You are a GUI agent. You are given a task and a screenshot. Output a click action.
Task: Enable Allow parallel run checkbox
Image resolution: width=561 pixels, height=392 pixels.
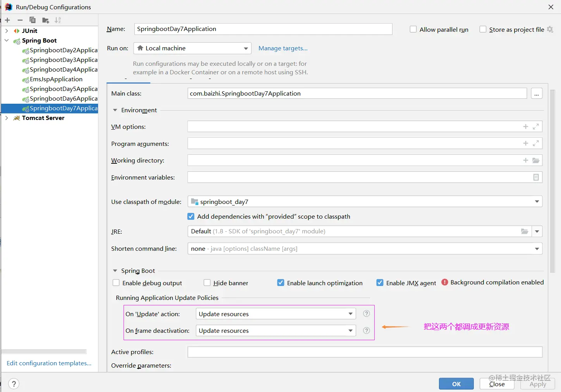coord(413,29)
